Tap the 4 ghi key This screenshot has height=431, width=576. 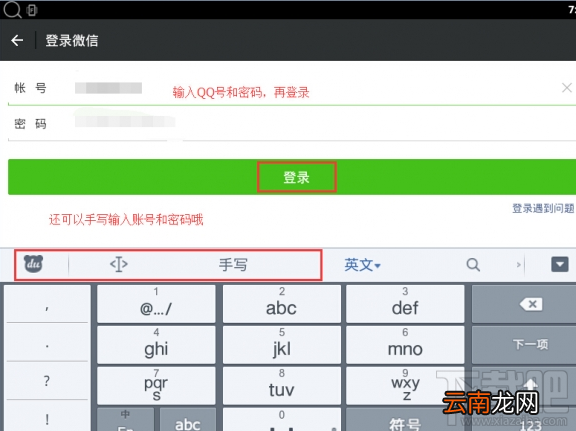(156, 345)
